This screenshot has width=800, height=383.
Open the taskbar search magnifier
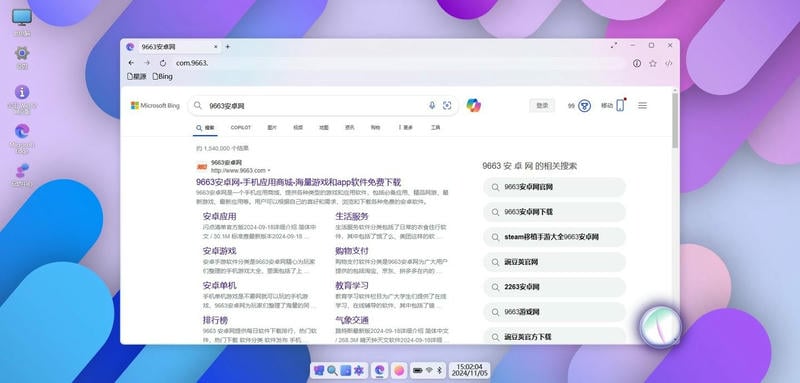click(x=332, y=371)
